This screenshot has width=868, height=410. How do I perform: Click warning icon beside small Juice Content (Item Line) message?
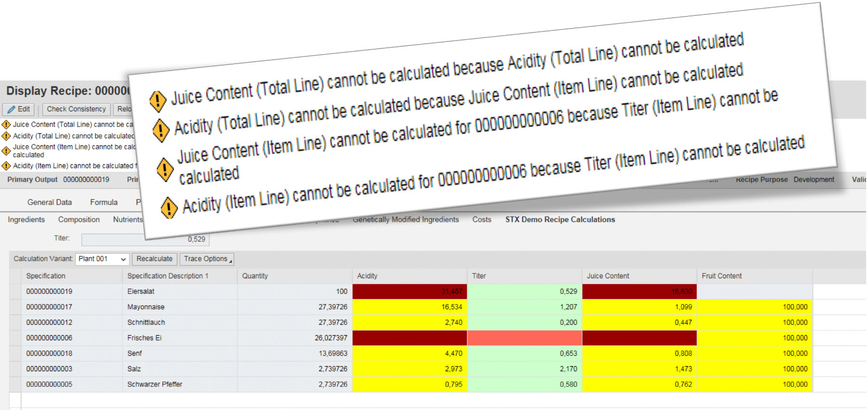click(x=6, y=150)
